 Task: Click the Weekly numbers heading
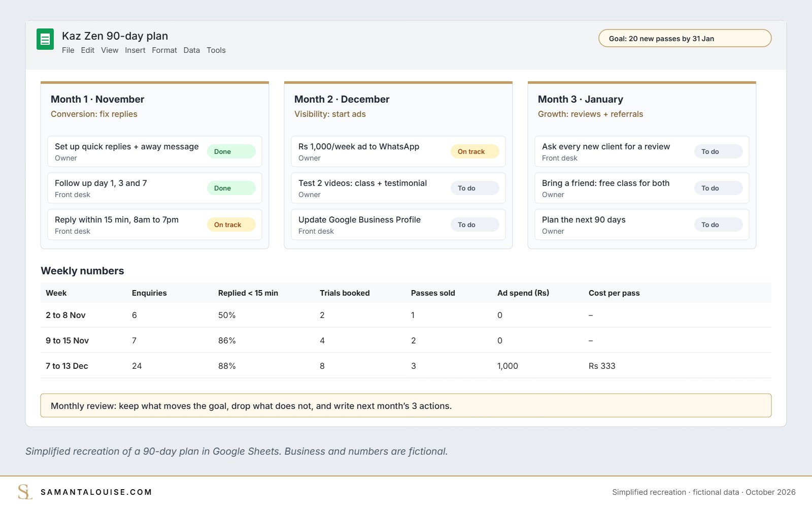(82, 271)
